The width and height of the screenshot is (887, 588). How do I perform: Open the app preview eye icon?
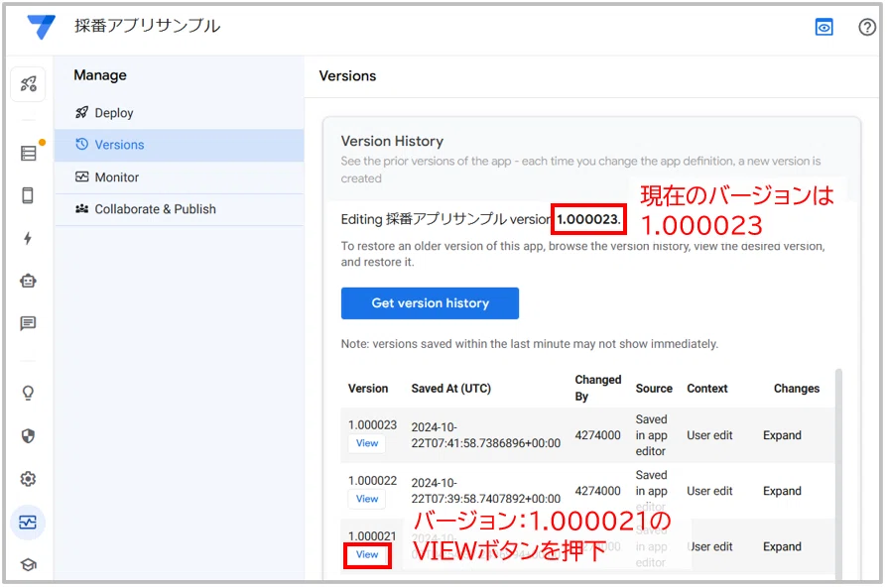824,27
